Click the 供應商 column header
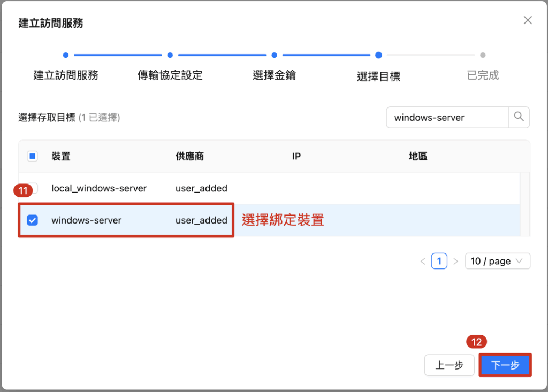Viewport: 548px width, 392px height. [189, 156]
